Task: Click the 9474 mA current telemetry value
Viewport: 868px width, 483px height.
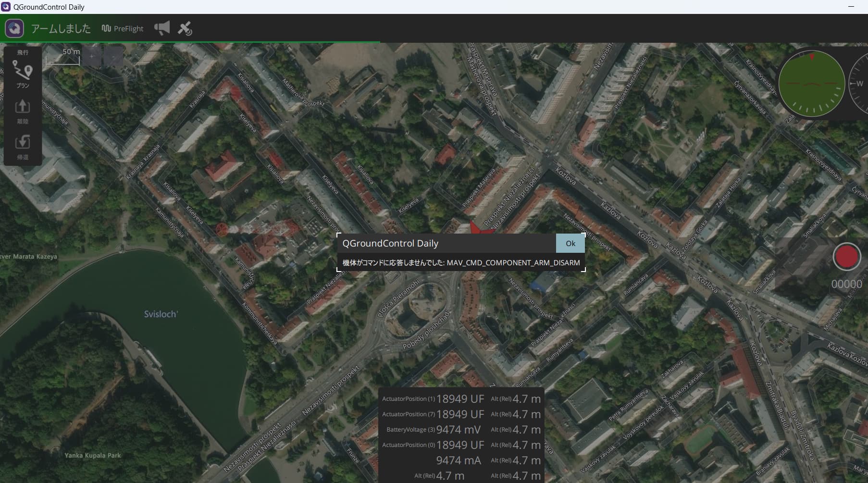Action: click(x=459, y=460)
